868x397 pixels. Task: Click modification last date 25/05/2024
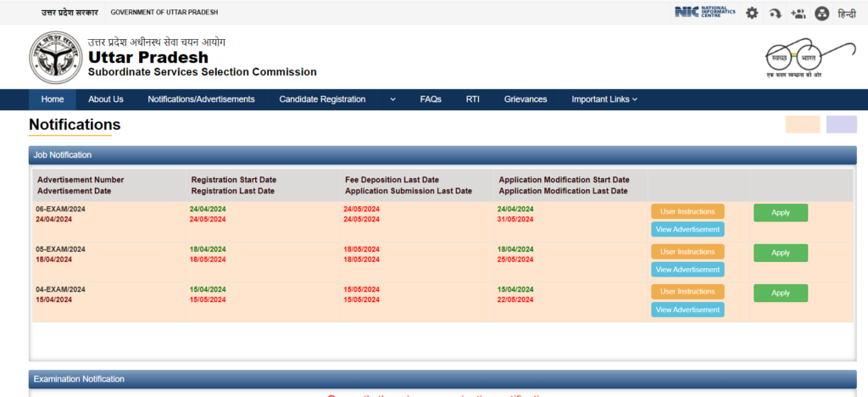point(515,260)
